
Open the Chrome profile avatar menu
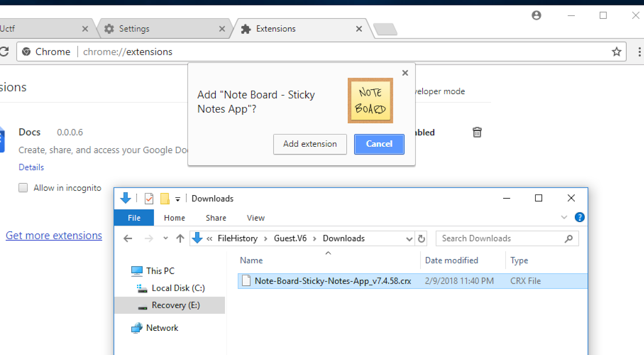coord(536,15)
